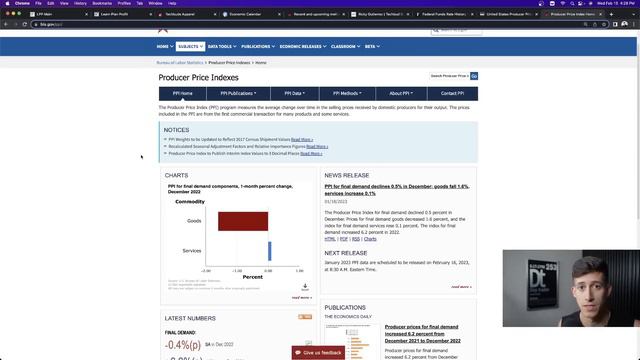The width and height of the screenshot is (640, 360).
Task: Expand the HOME navigation menu
Action: pos(165,47)
